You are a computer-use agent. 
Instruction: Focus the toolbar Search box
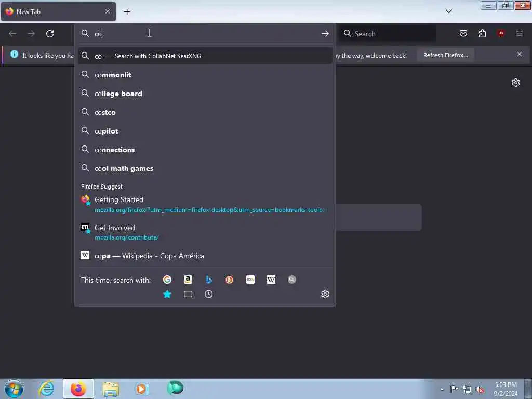(388, 34)
